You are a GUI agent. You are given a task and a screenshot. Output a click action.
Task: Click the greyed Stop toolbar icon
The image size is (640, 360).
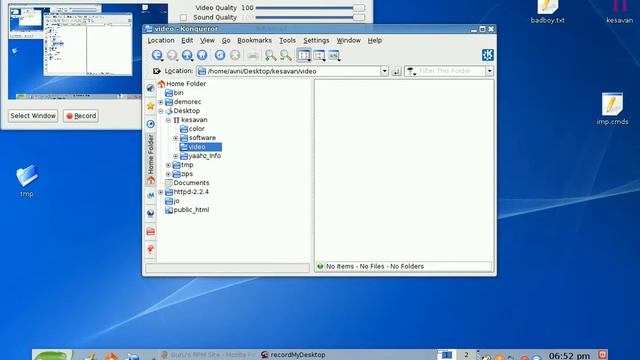tap(235, 55)
